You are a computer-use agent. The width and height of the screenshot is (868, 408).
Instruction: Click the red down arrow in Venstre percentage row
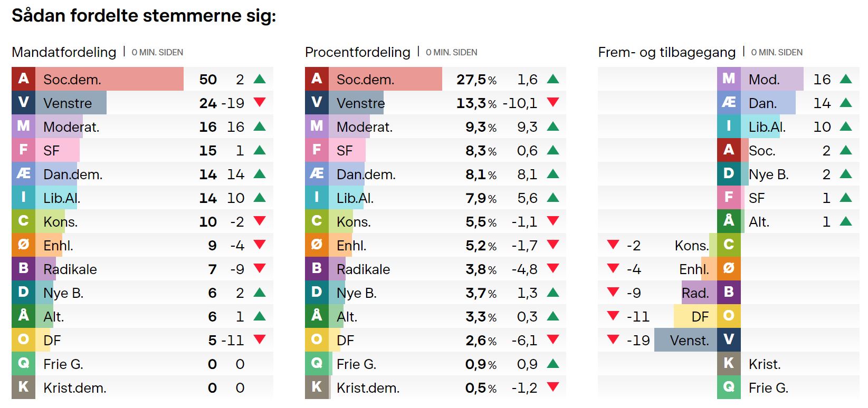(552, 102)
